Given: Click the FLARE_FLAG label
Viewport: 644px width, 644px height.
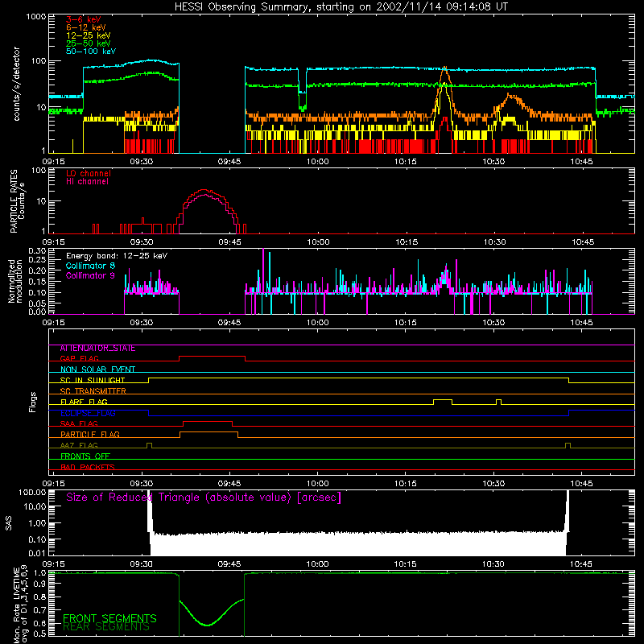Looking at the screenshot, I should click(84, 402).
